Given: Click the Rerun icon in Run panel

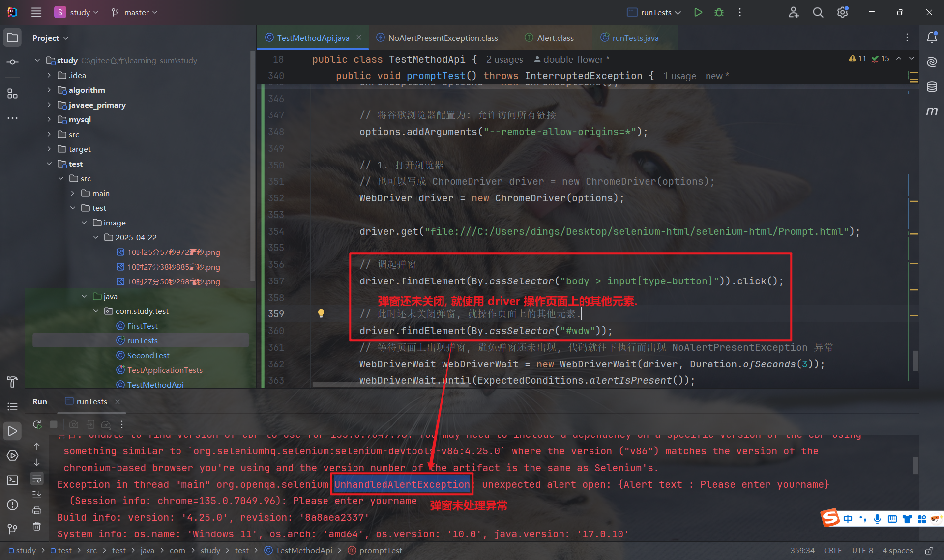Looking at the screenshot, I should pyautogui.click(x=37, y=424).
